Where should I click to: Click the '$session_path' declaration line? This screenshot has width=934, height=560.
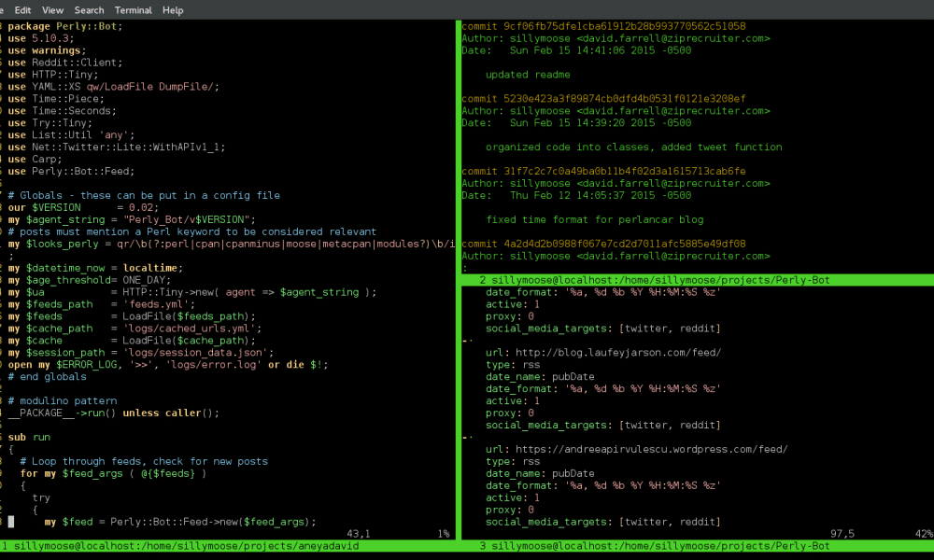(x=141, y=352)
